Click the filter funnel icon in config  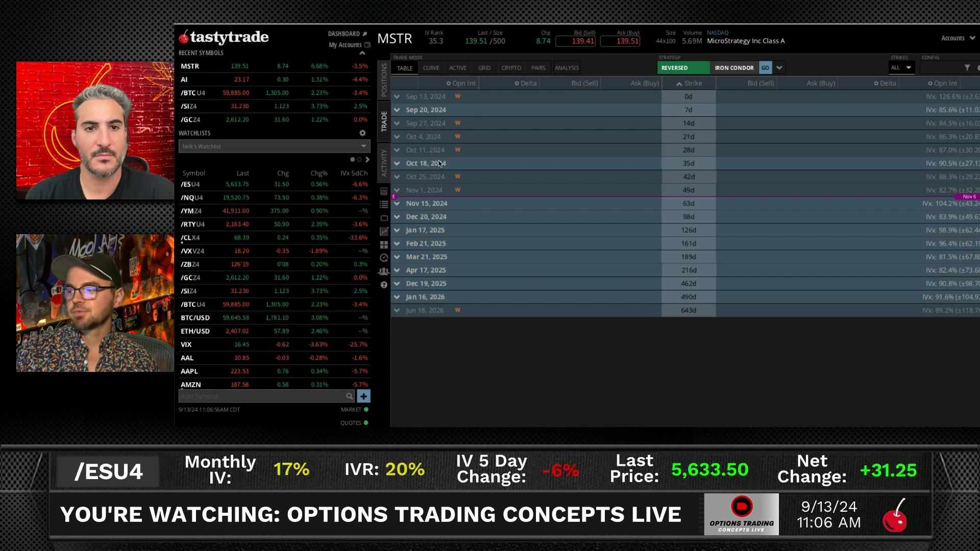967,68
